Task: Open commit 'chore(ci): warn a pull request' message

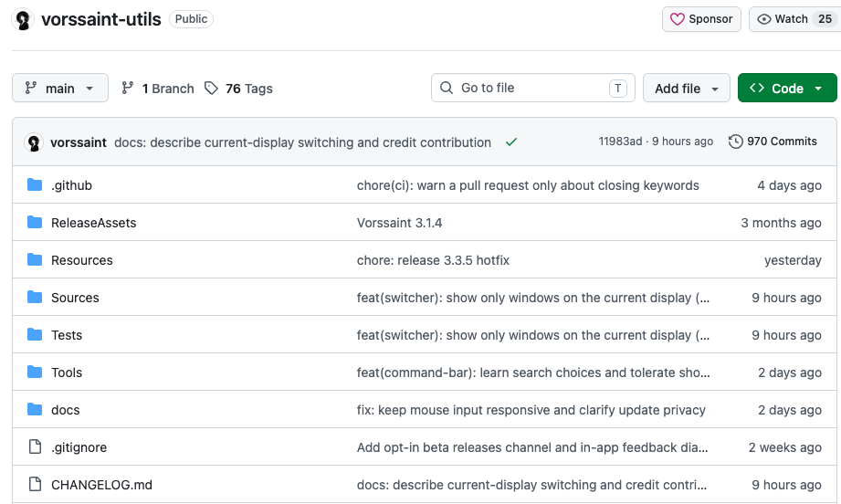Action: point(528,185)
